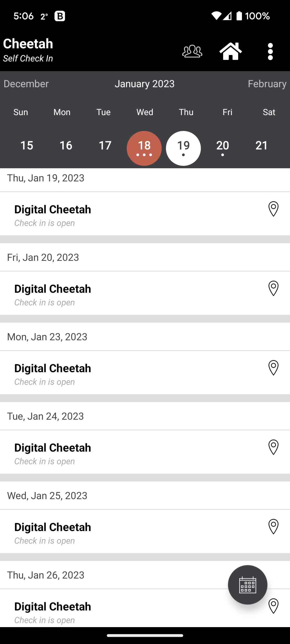Viewport: 290px width, 644px height.
Task: Tap the January 2023 month title
Action: point(144,84)
